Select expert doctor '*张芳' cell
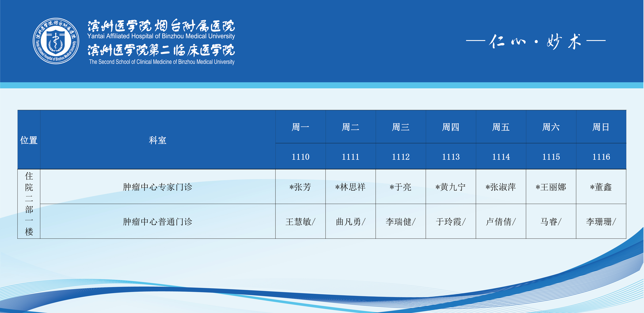Screen dimensions: 644x313 click(x=300, y=187)
